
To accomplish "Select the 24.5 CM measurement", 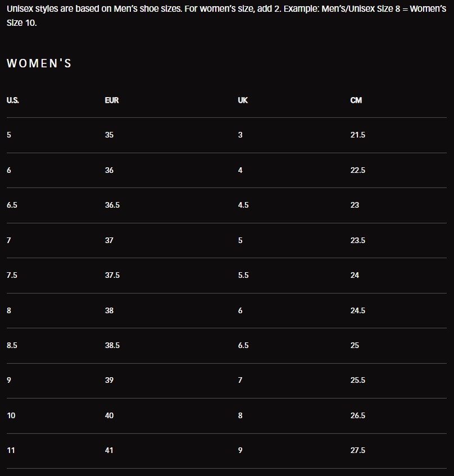I will point(358,310).
